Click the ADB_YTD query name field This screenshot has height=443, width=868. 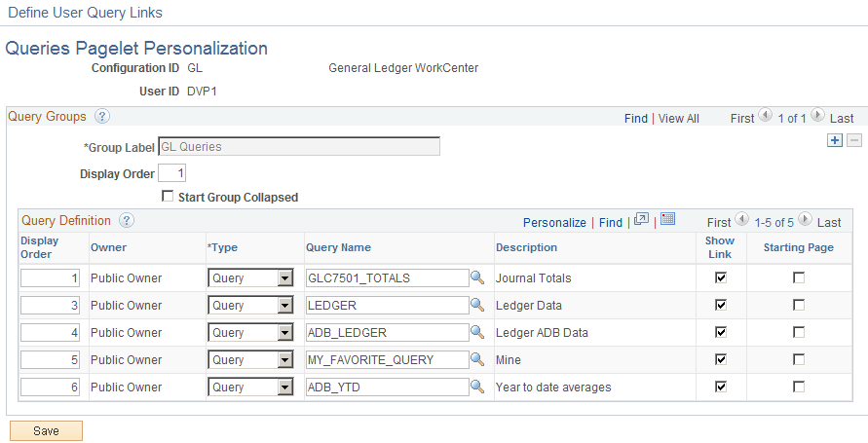coord(388,387)
